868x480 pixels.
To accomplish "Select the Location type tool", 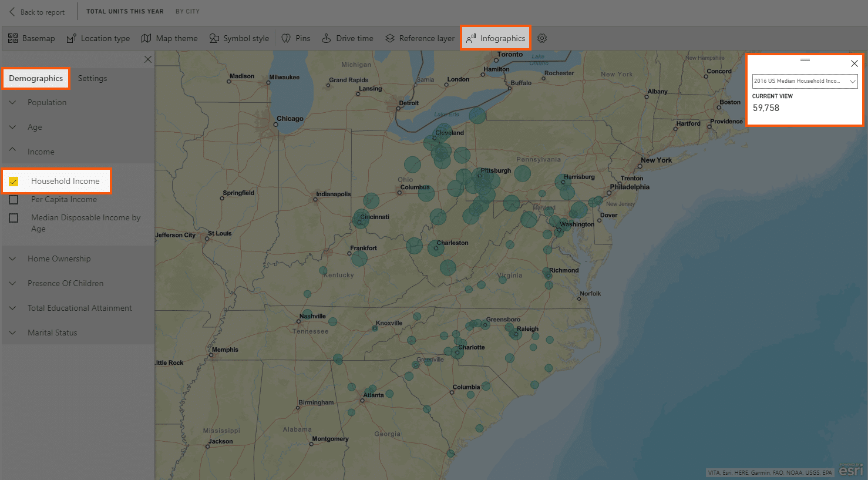I will point(98,38).
